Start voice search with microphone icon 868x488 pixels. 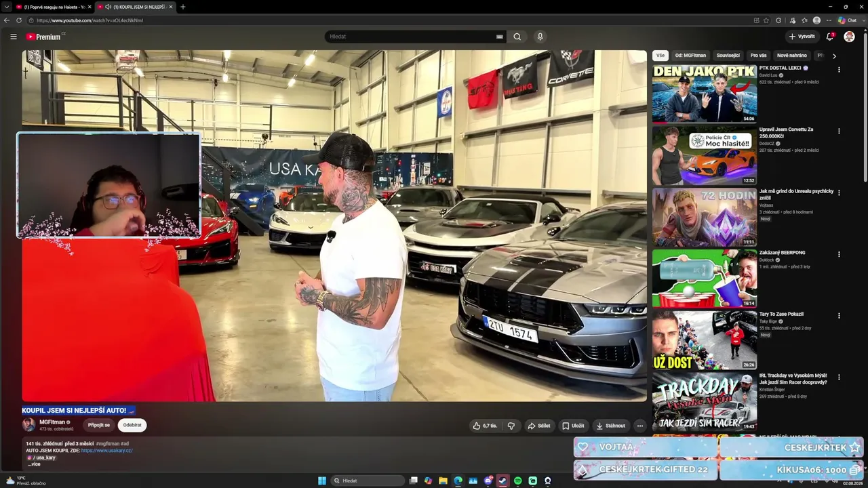pos(540,37)
